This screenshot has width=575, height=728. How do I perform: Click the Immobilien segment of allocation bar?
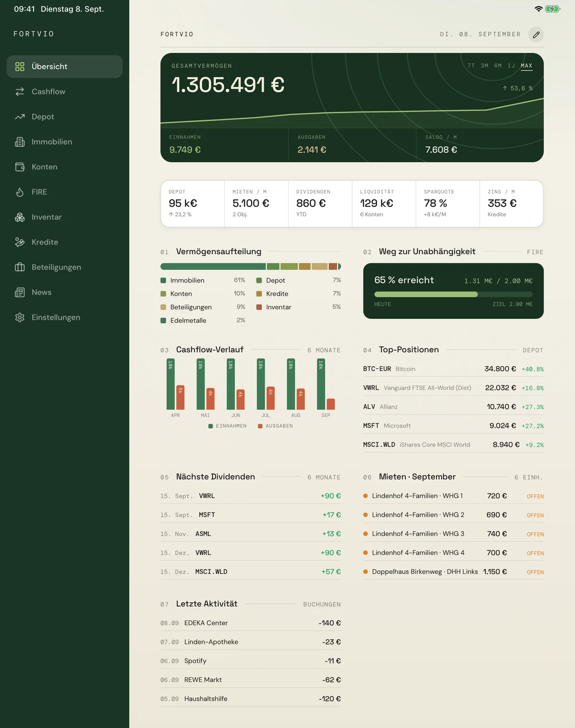pyautogui.click(x=213, y=267)
